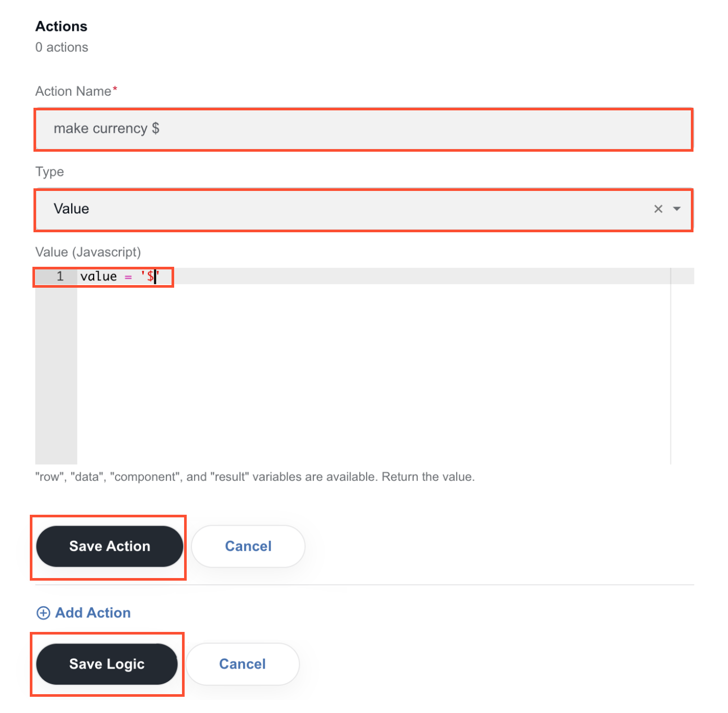Expand the Type dropdown arrow

[x=677, y=209]
